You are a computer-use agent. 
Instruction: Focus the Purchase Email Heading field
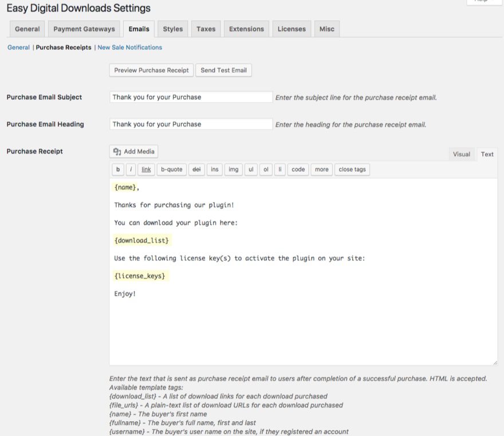point(191,124)
